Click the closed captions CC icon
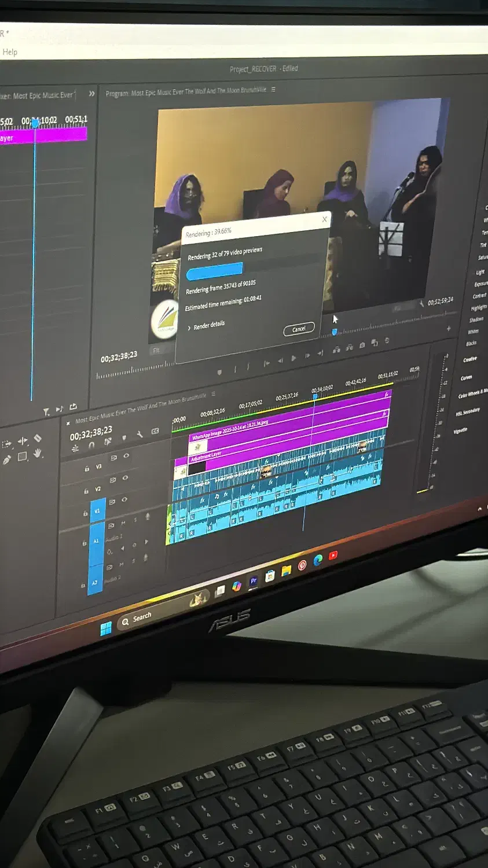488x868 pixels. coord(155,431)
